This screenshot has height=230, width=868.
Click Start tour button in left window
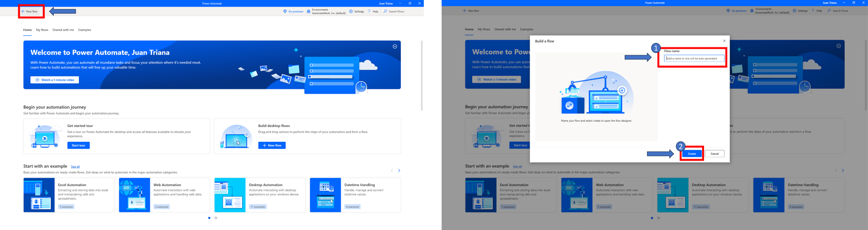78,145
